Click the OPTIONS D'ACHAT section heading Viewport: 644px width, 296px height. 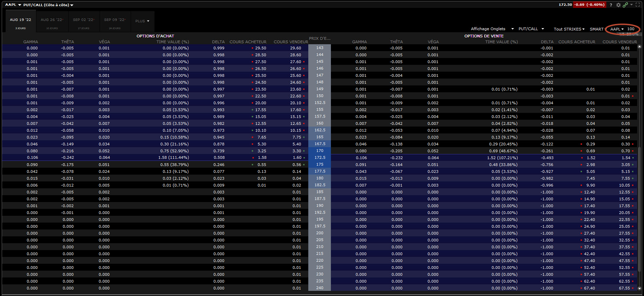click(155, 36)
